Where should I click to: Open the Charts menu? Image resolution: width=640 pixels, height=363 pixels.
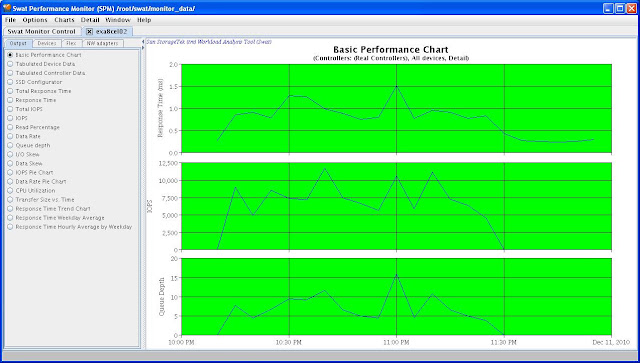[x=64, y=20]
